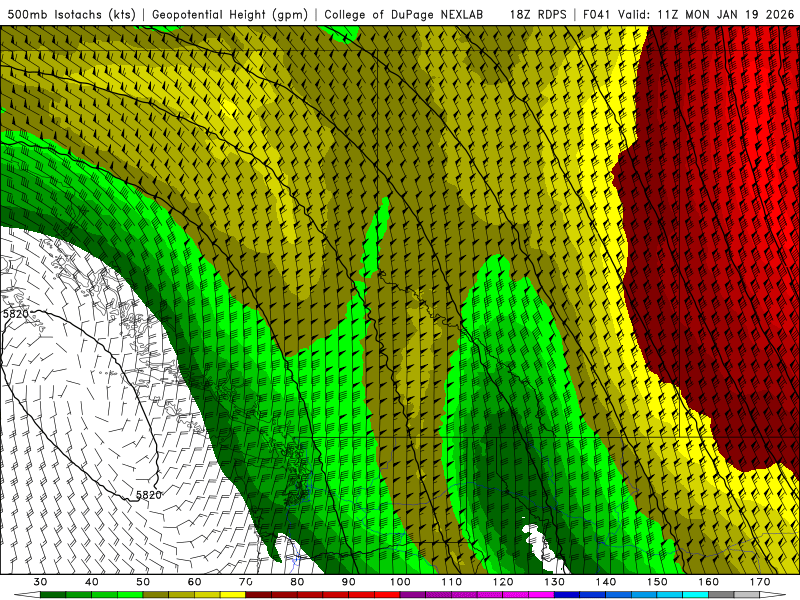
Task: Click the '60' value on the color scale
Action: point(194,582)
